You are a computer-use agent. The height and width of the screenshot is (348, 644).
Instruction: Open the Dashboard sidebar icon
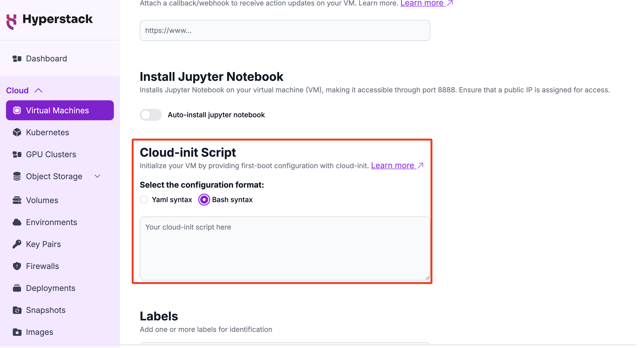click(x=17, y=59)
